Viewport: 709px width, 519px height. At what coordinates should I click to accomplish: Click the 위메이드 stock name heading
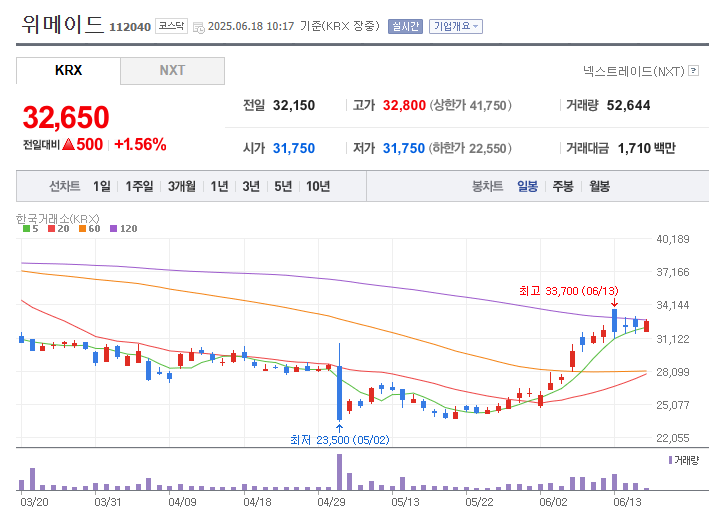tap(62, 24)
